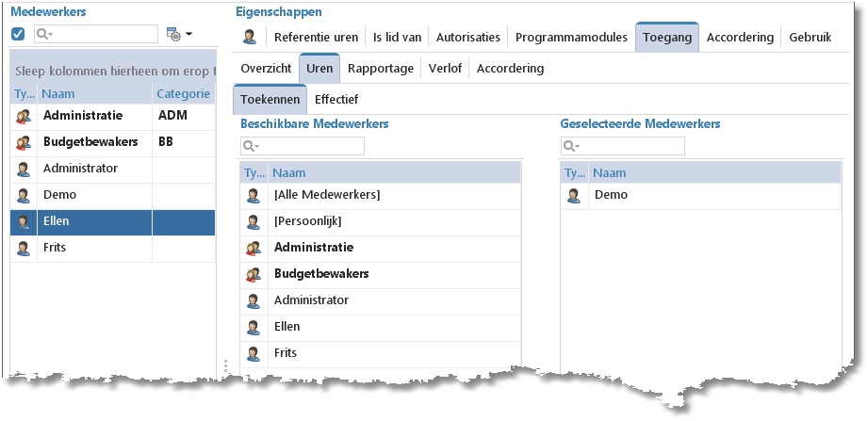Switch to the Overzicht sub-tab
The width and height of the screenshot is (868, 421).
click(x=266, y=69)
